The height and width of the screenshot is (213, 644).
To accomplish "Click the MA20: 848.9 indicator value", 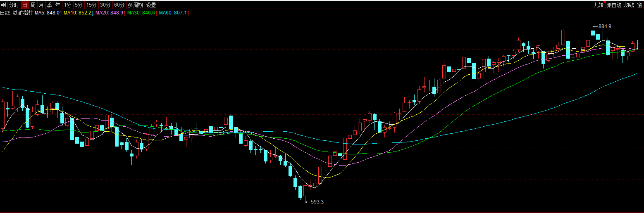I will [110, 13].
